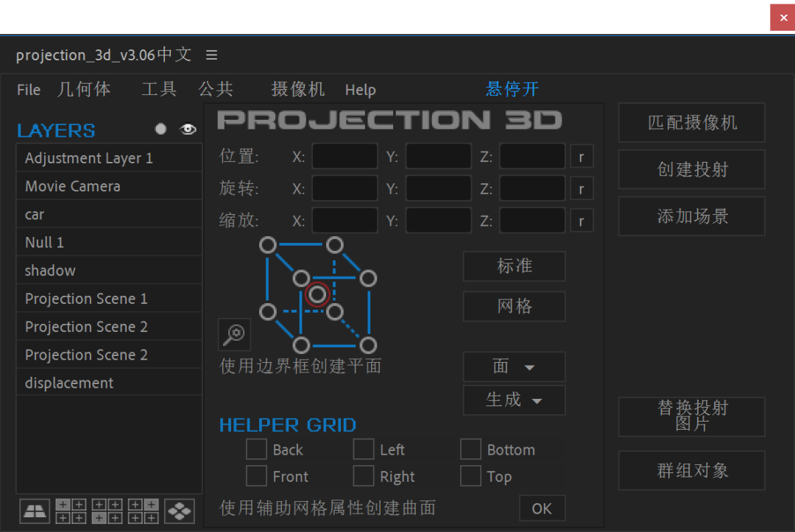Image resolution: width=795 pixels, height=532 pixels.
Task: Toggle the eye visibility icon in LAYERS header
Action: tap(188, 130)
